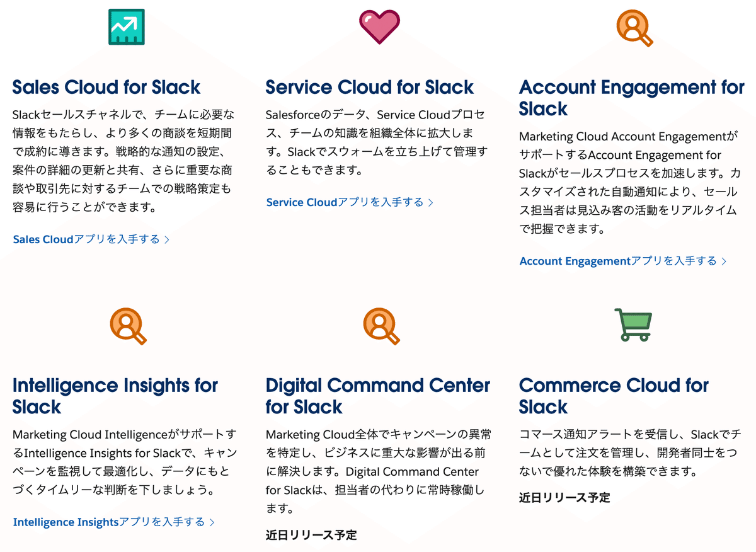
Task: Select the Digital Command Center for Slack heading
Action: [378, 396]
